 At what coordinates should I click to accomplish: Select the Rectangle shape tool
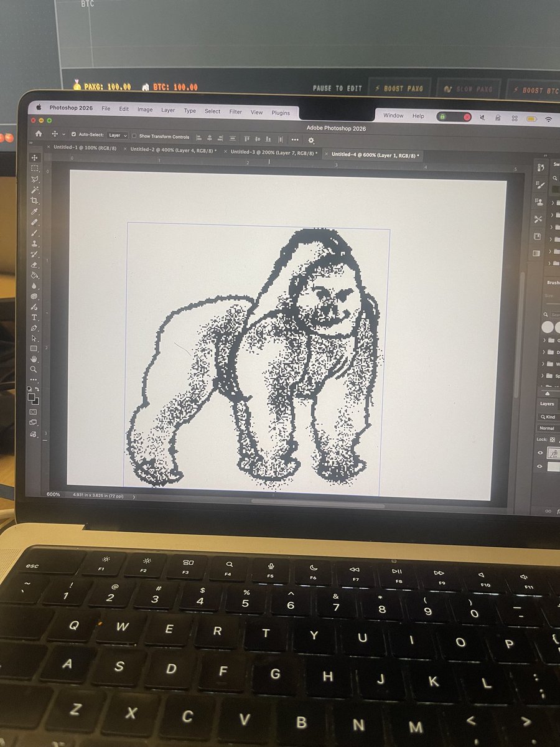(x=34, y=349)
